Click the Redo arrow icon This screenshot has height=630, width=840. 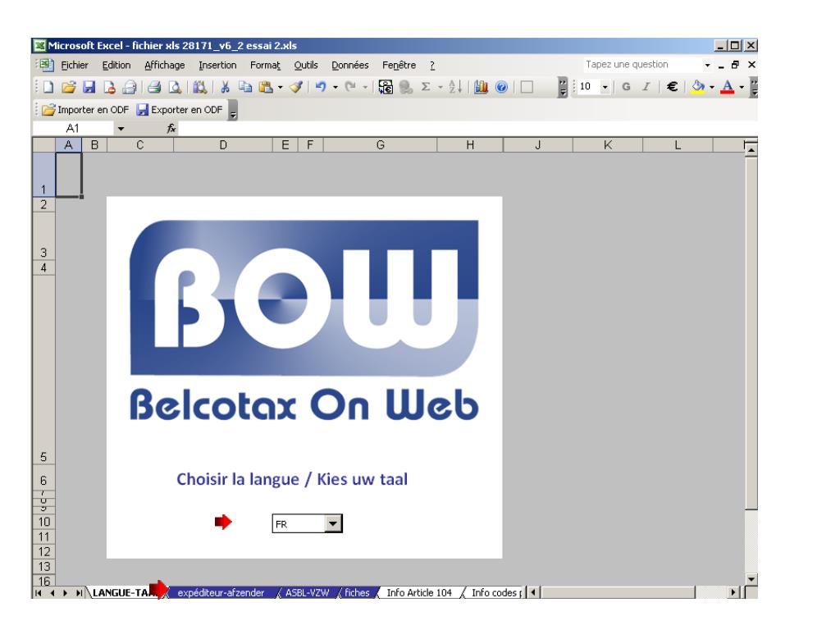coord(350,87)
